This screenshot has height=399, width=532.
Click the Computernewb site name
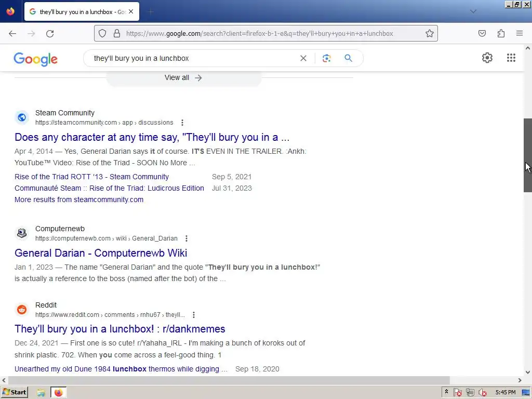click(60, 229)
